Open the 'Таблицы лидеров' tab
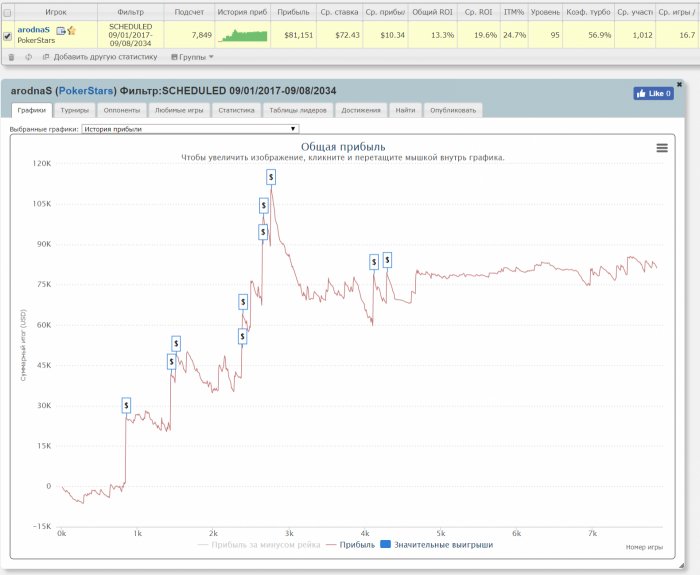The height and width of the screenshot is (575, 700). [298, 110]
